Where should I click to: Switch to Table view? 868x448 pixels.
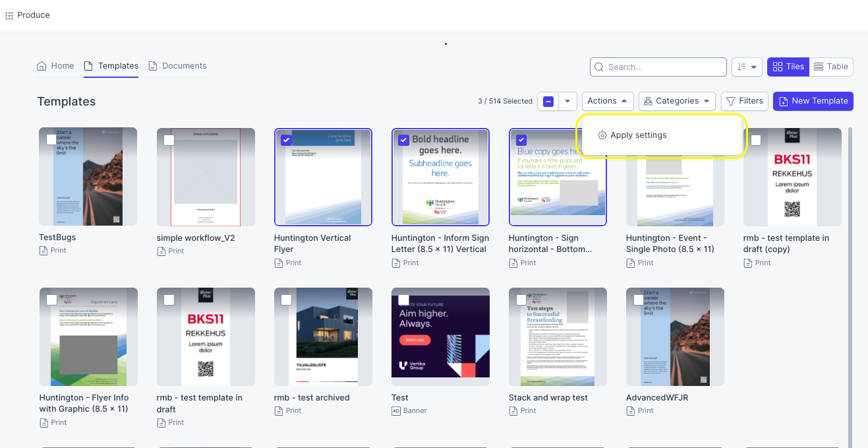(831, 67)
